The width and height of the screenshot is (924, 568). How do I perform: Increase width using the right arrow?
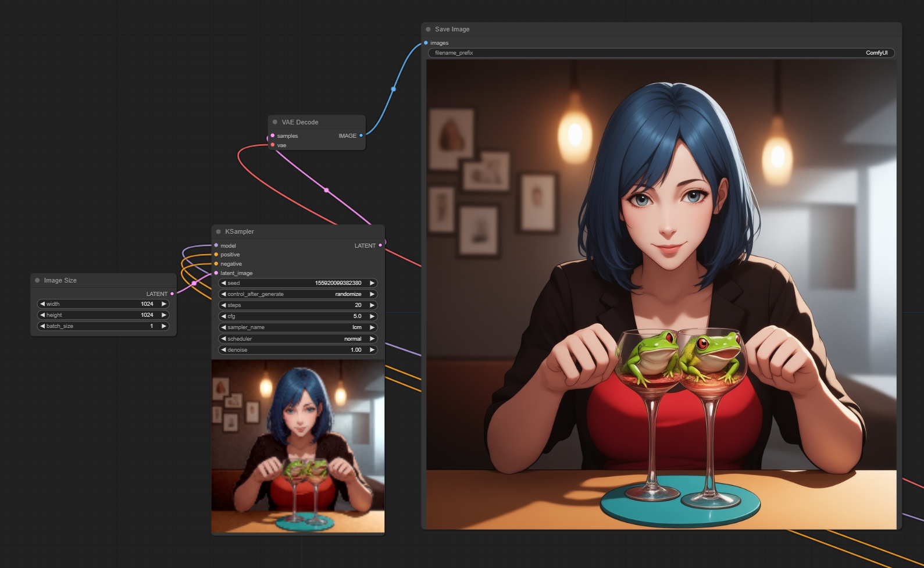click(x=164, y=304)
